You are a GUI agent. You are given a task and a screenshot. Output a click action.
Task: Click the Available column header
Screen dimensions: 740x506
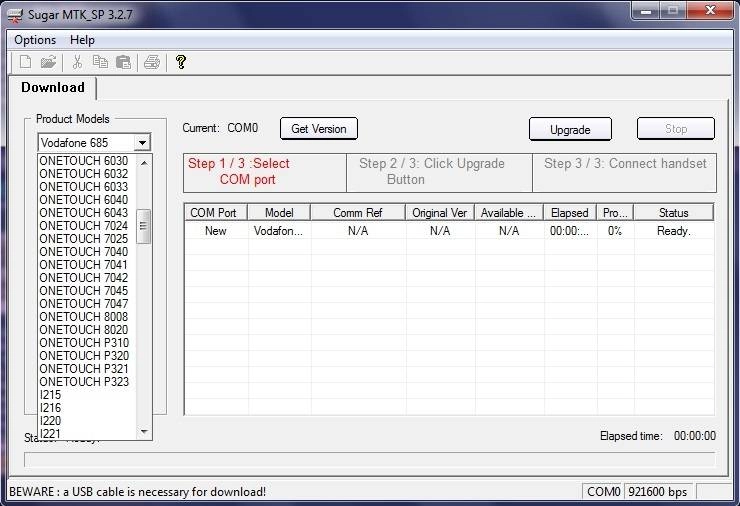click(x=509, y=213)
